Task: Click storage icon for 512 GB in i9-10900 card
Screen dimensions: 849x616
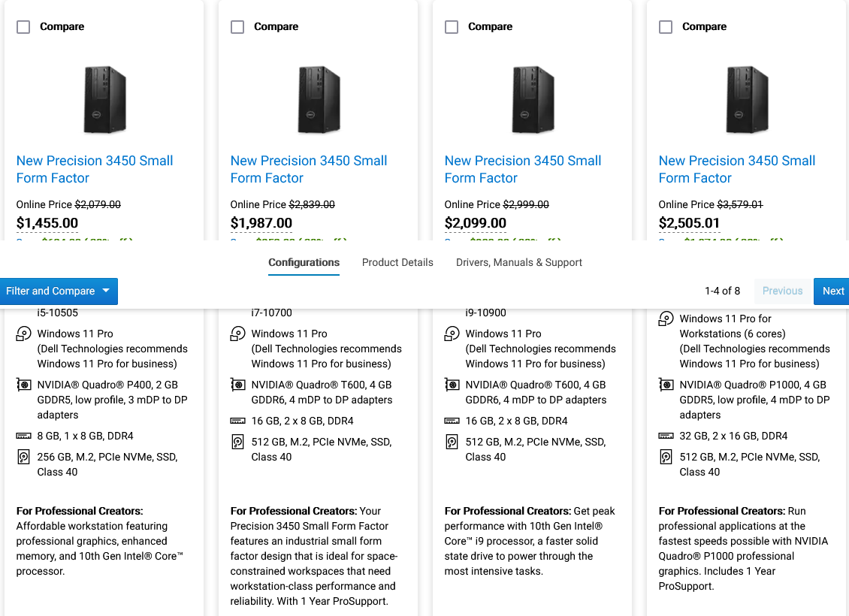Action: (452, 442)
